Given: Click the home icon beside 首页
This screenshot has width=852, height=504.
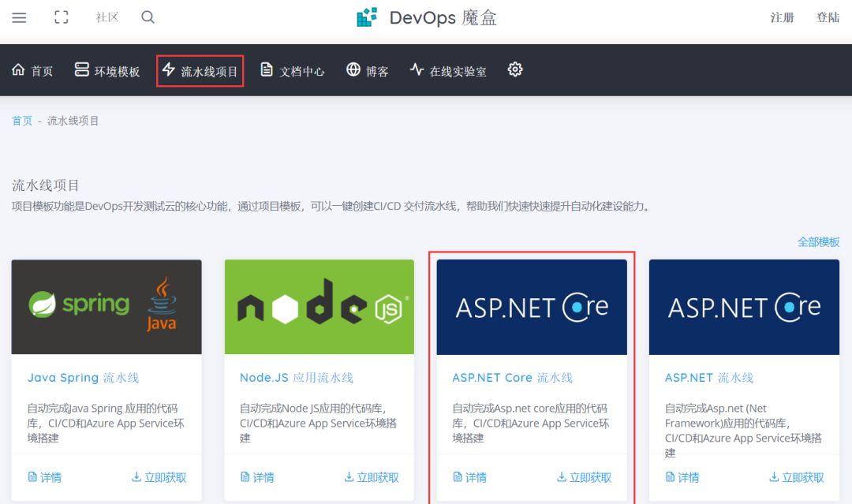Looking at the screenshot, I should [x=18, y=69].
